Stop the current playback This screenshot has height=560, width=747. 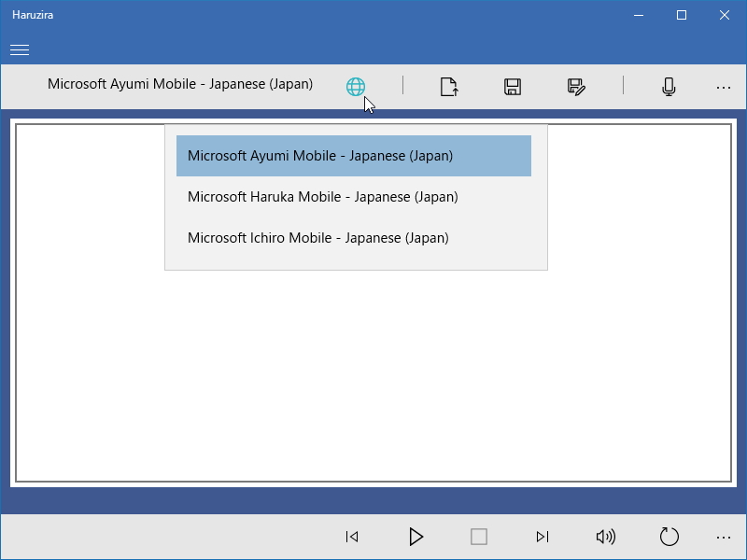click(479, 537)
